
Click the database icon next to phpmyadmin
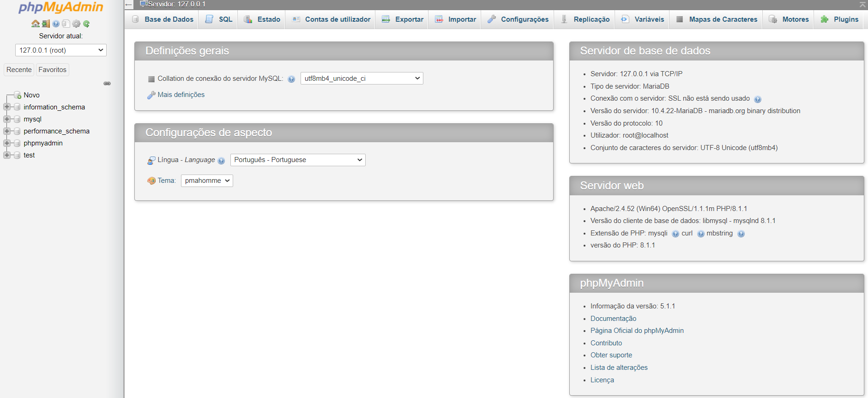tap(17, 143)
